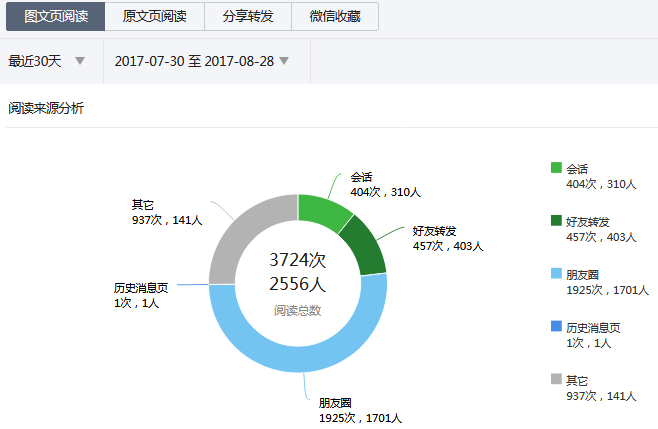Click the legend value 937次，141人
This screenshot has width=658, height=429.
[x=601, y=396]
